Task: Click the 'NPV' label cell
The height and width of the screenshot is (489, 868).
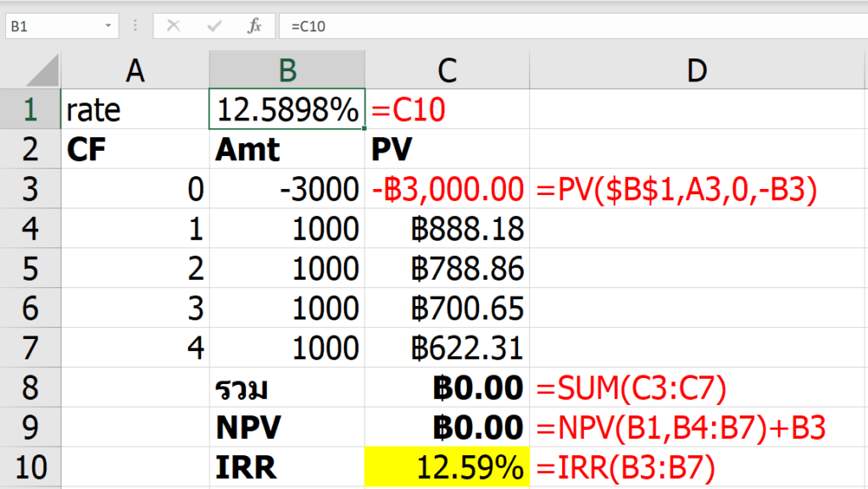Action: pos(287,428)
